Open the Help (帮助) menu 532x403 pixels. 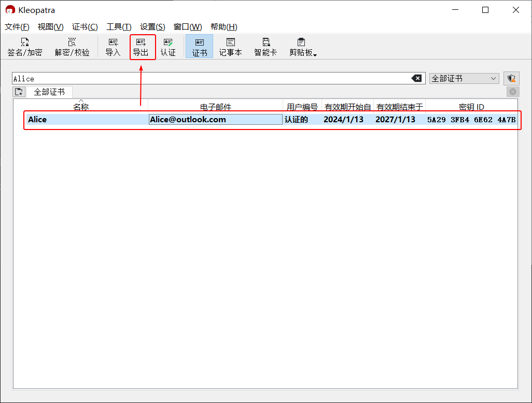pyautogui.click(x=224, y=27)
